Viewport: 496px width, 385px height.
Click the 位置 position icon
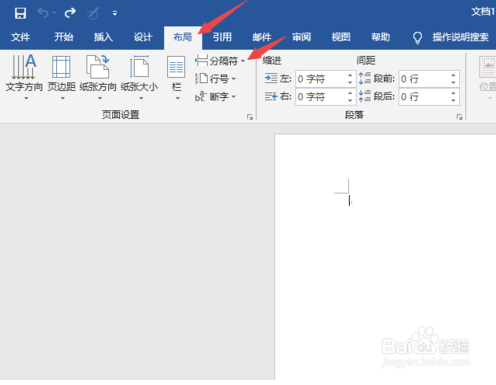(488, 67)
